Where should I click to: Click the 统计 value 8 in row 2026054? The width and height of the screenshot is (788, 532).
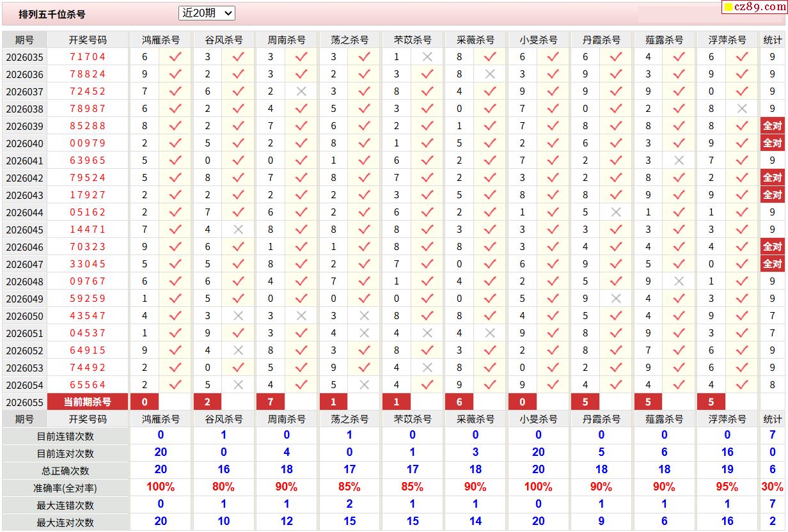point(773,385)
